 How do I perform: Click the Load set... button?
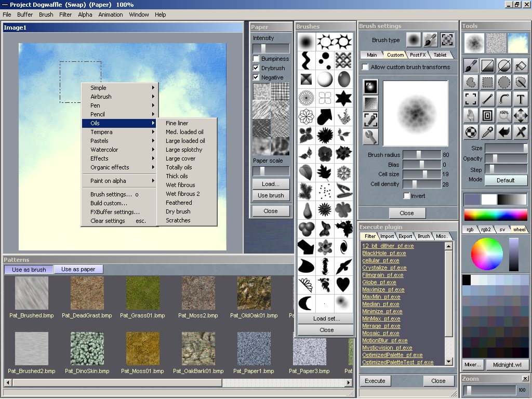pos(326,318)
